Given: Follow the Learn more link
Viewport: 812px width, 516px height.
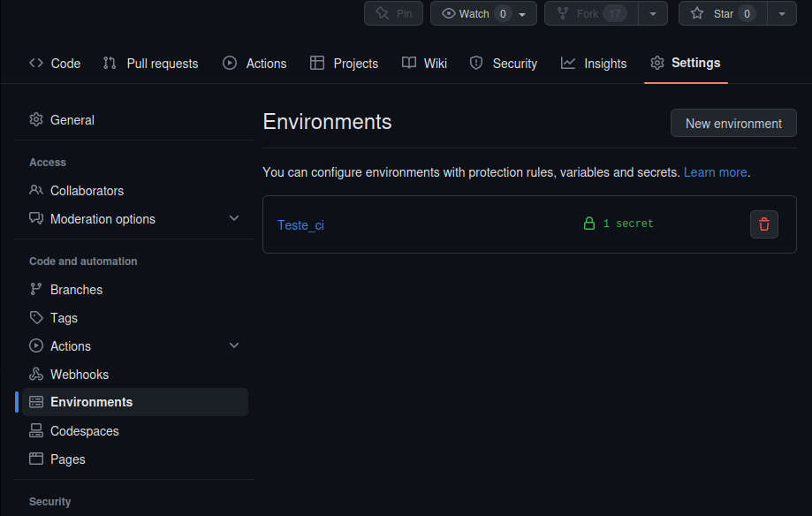Looking at the screenshot, I should [x=715, y=172].
